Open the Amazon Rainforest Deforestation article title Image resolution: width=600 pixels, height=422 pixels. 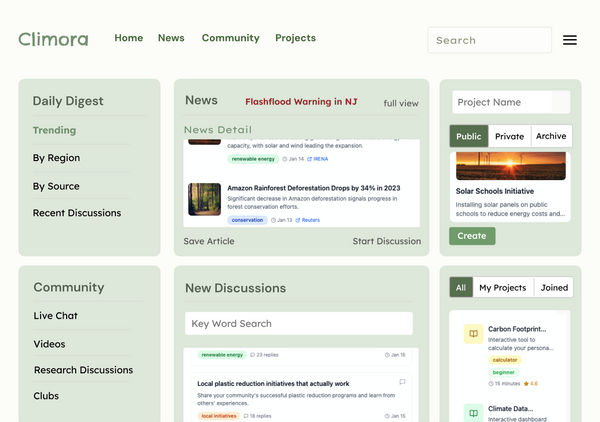tap(314, 188)
